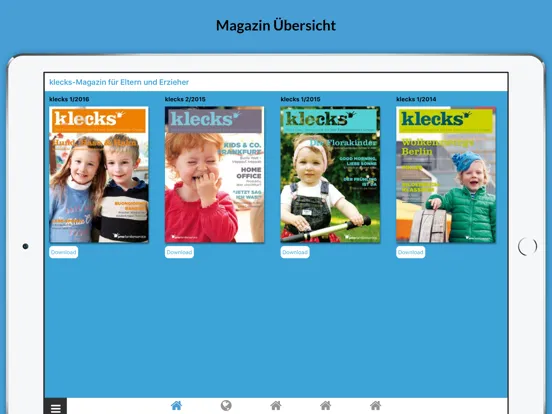Select the 'klecks 1/2016' title text

pos(69,99)
